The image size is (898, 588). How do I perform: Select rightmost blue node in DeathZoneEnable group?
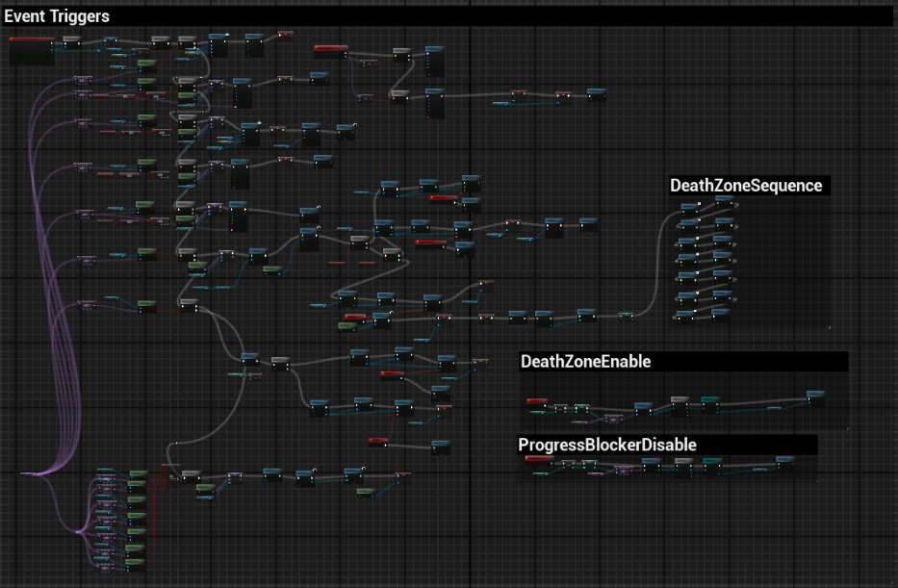point(815,394)
